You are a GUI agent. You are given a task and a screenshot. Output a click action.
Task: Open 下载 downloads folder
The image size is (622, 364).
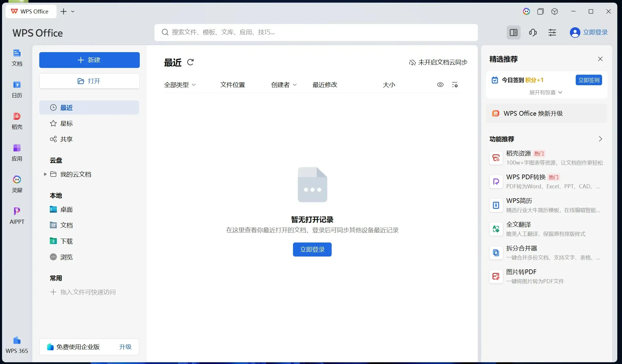pyautogui.click(x=89, y=241)
